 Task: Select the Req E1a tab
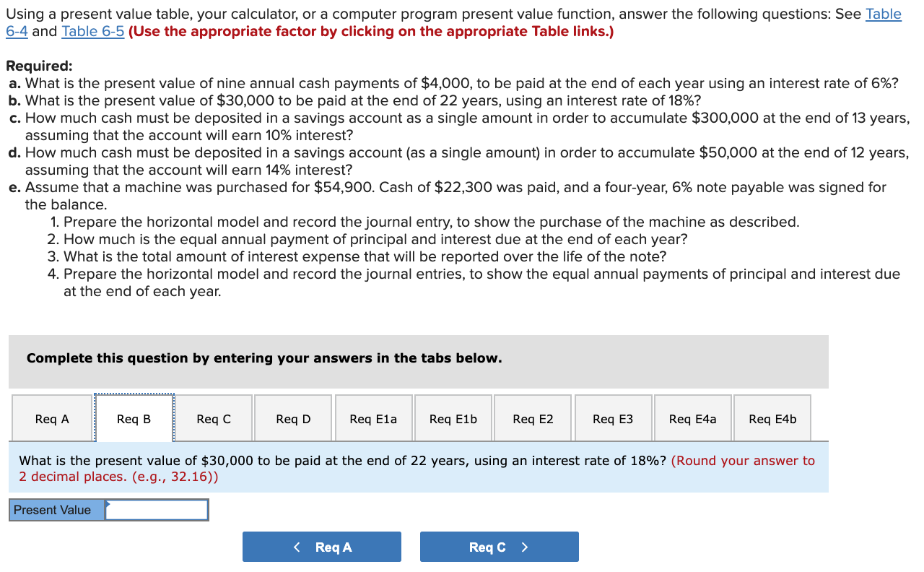pos(373,417)
